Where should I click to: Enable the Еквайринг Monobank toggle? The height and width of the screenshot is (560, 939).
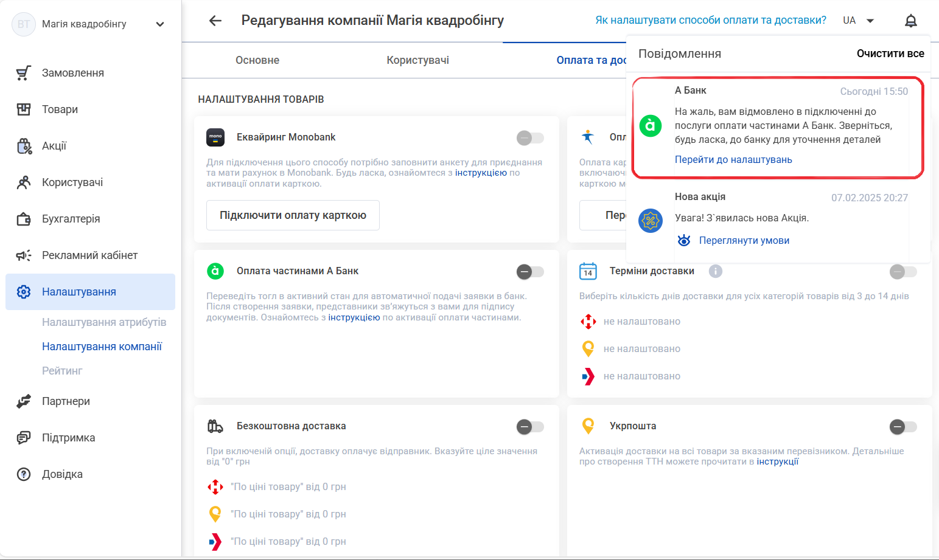click(x=530, y=138)
